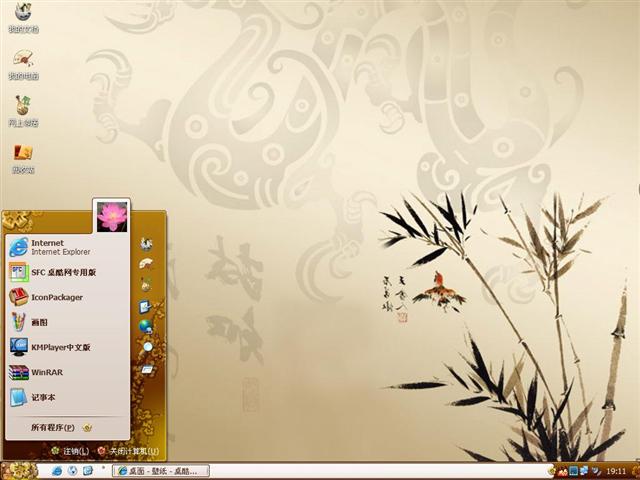Click the round media player quick launch icon
This screenshot has height=480, width=640.
click(72, 471)
